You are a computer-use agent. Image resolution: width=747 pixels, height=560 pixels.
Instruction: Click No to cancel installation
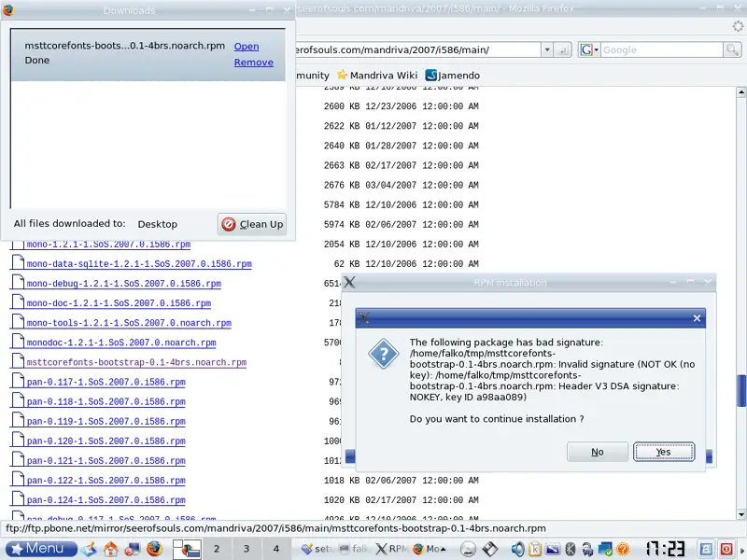click(598, 452)
